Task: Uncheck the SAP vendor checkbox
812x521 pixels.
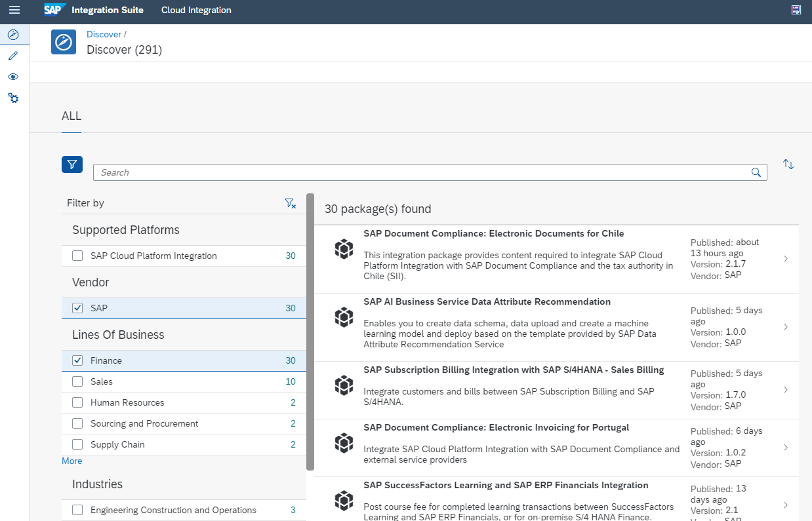Action: point(77,308)
